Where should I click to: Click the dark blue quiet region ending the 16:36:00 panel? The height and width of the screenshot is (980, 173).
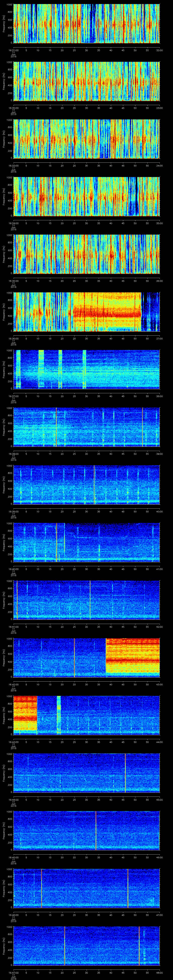tap(151, 312)
